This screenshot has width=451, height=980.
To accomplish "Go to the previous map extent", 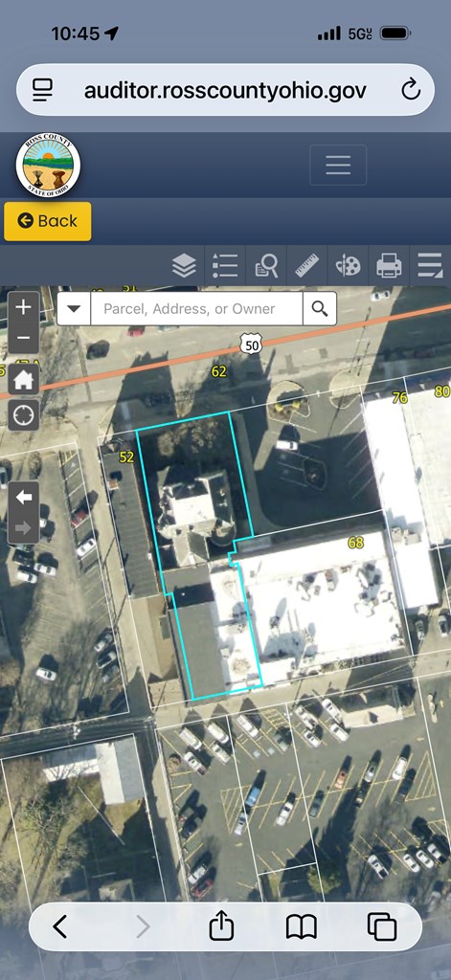I will tap(24, 498).
